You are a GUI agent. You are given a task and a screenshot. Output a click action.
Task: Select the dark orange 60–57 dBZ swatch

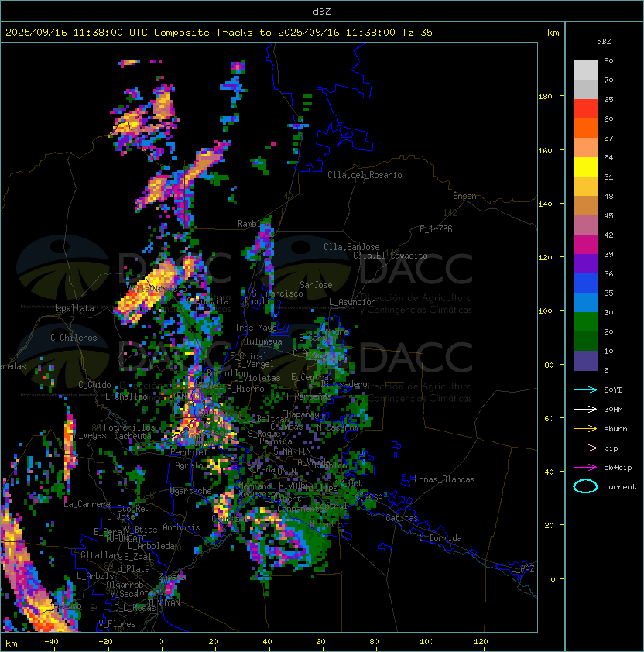point(585,128)
